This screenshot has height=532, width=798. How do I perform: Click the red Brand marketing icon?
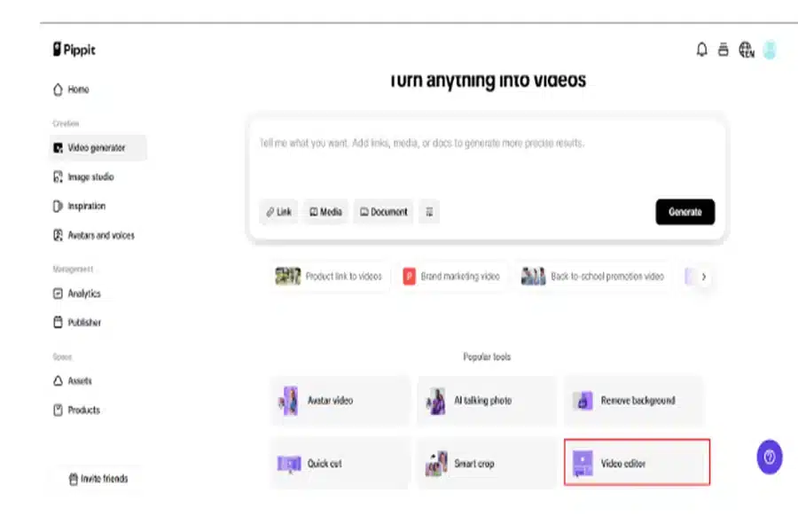point(409,277)
